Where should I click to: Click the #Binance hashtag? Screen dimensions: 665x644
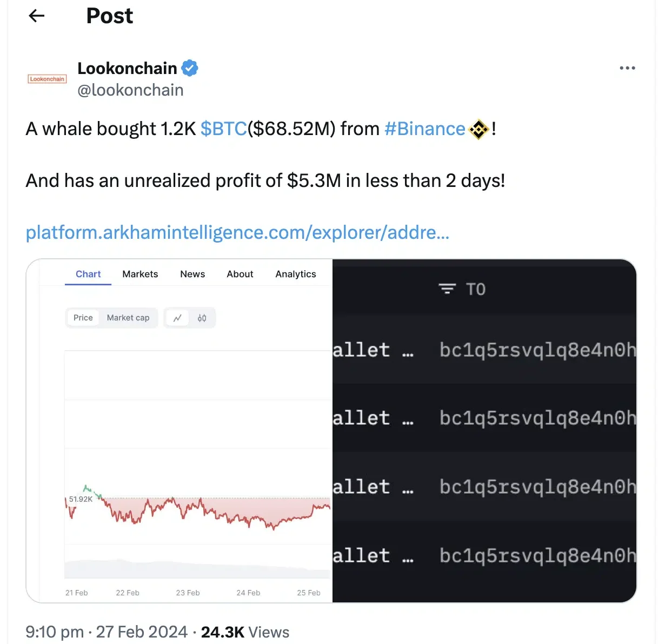pos(424,129)
